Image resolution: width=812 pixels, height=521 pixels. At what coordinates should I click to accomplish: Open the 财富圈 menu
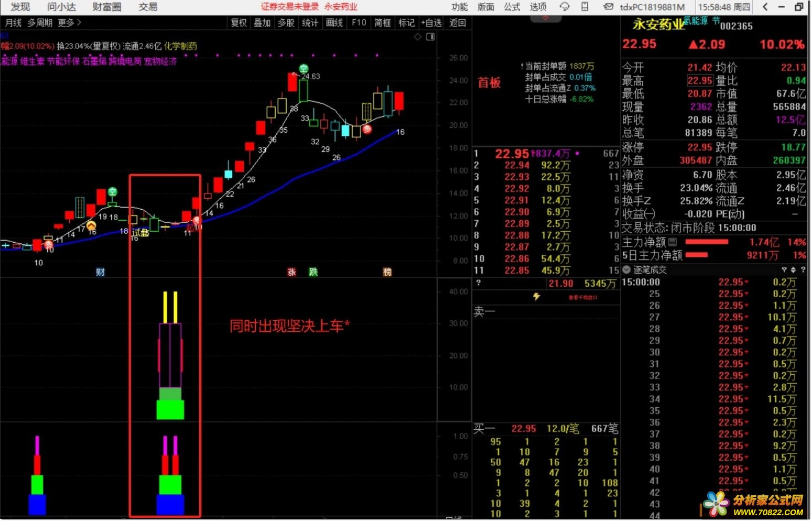pyautogui.click(x=107, y=7)
